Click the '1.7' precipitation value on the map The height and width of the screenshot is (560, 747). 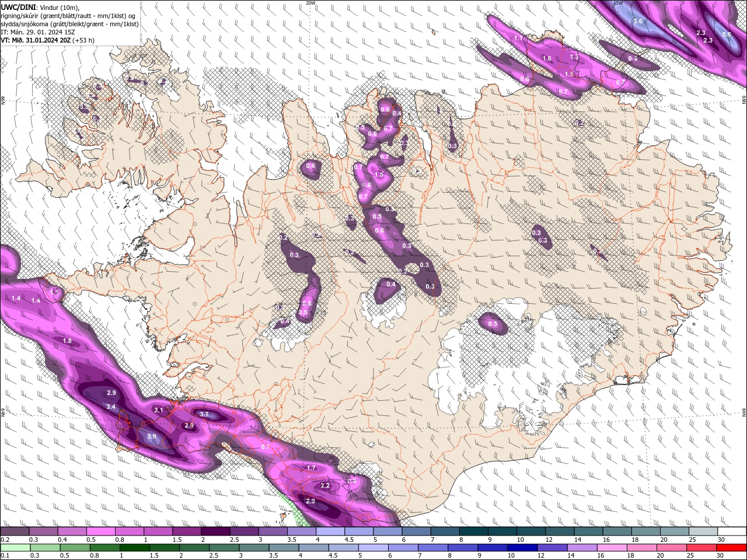[x=311, y=468]
